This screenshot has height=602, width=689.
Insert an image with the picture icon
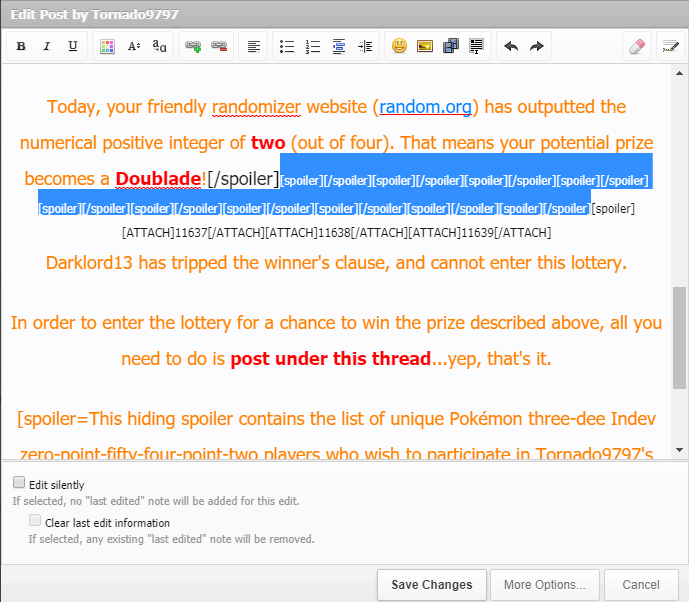425,47
